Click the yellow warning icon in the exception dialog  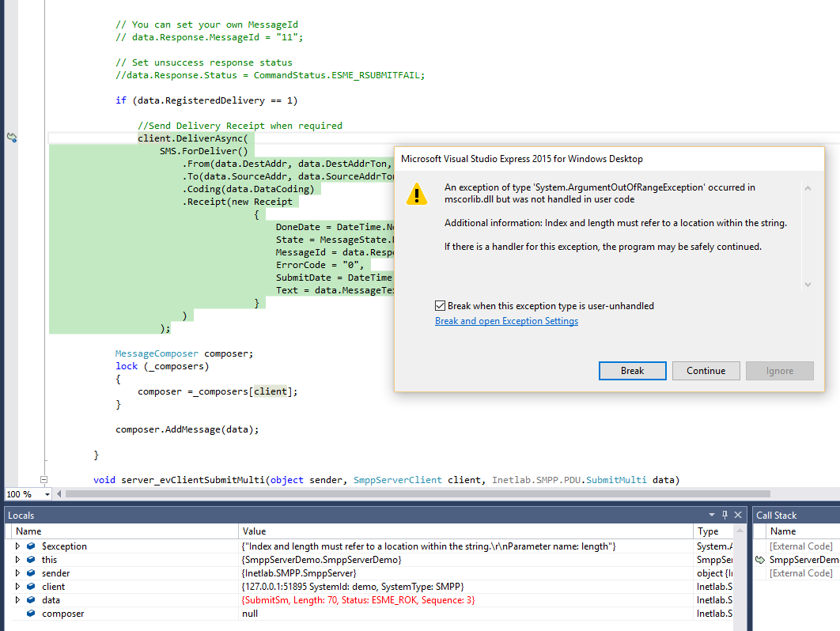[x=416, y=195]
